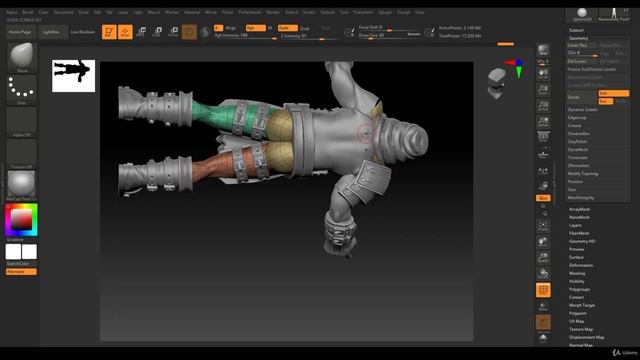This screenshot has width=640, height=360.
Task: Toggle the Persp perspective icon
Action: tap(543, 137)
